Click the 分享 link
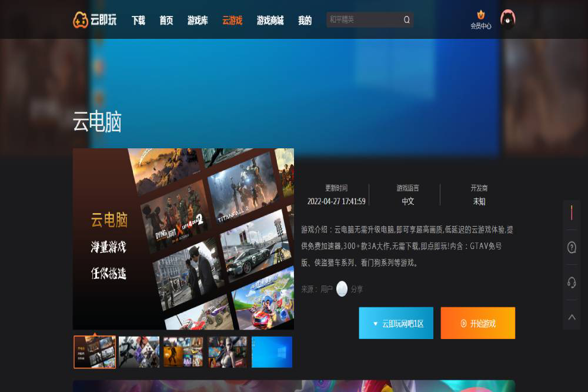The image size is (588, 392). tap(357, 289)
